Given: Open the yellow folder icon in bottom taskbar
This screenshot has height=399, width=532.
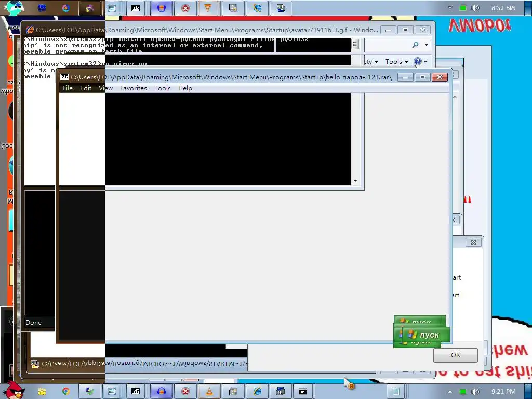Looking at the screenshot, I should coord(42,392).
